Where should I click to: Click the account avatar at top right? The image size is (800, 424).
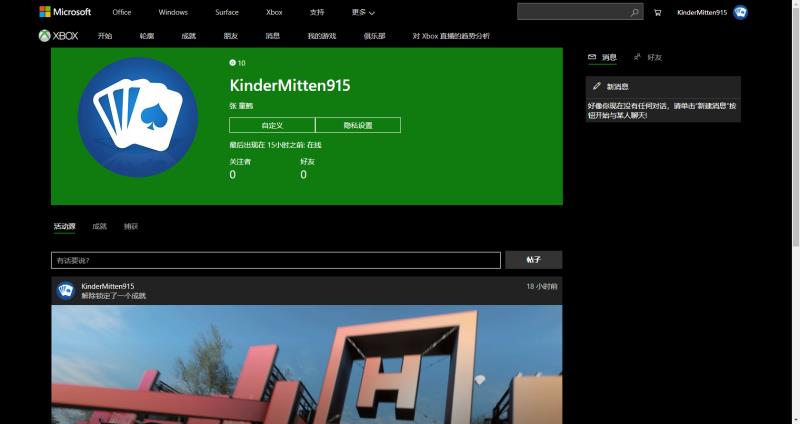click(740, 12)
